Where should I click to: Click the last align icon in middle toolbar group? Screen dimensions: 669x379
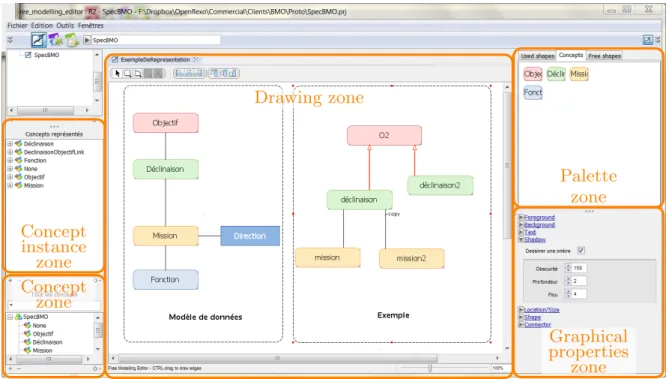pyautogui.click(x=198, y=73)
